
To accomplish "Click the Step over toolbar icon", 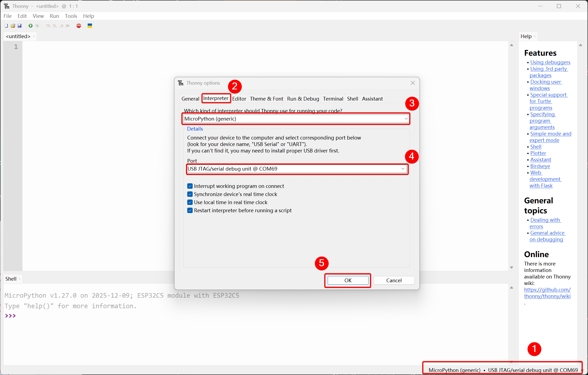I will (x=48, y=26).
